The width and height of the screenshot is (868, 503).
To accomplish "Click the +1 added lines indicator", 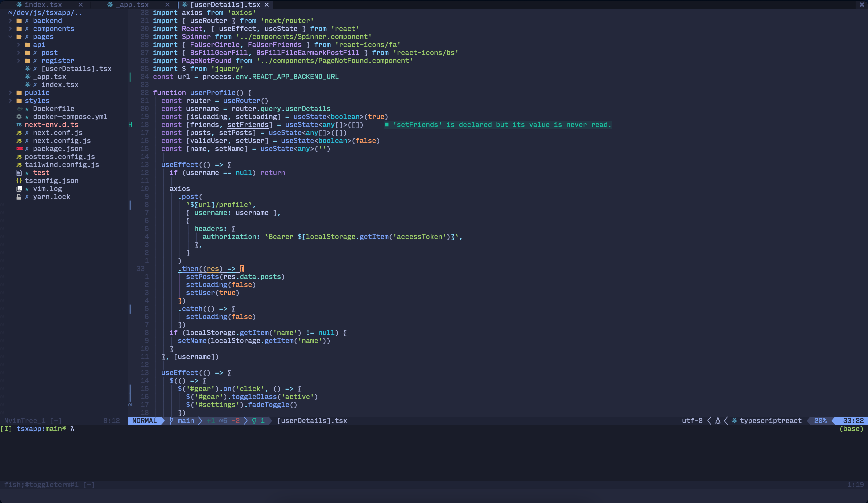I will [x=211, y=420].
